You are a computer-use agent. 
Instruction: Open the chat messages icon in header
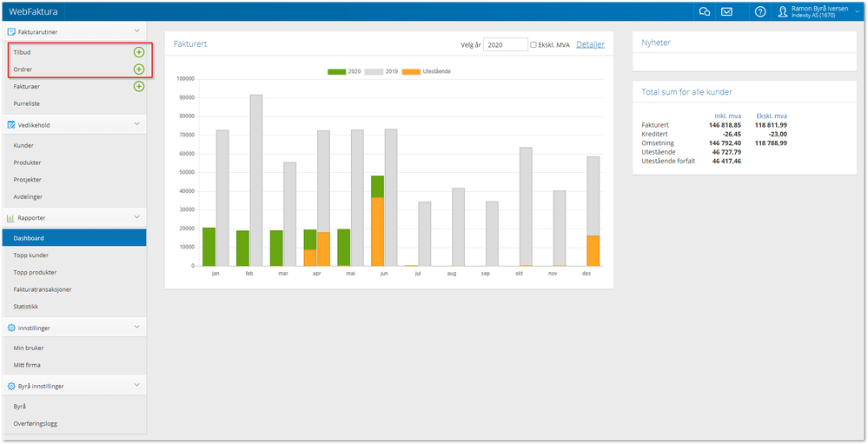click(x=705, y=11)
